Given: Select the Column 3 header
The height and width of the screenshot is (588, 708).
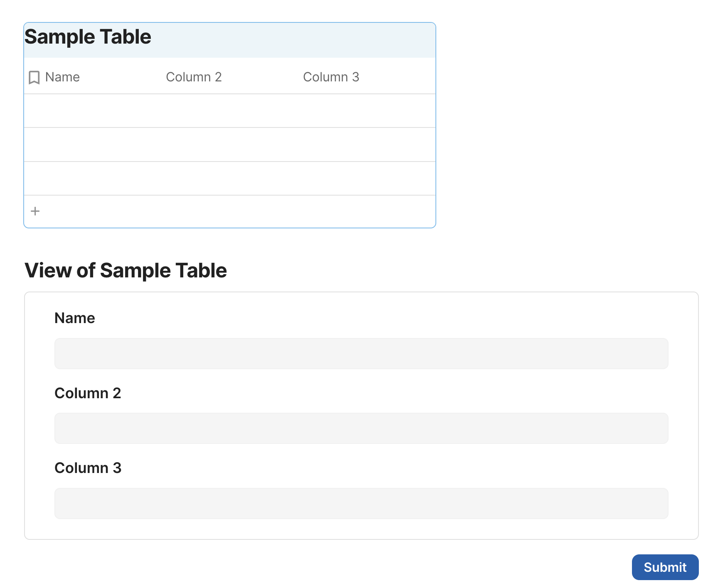Looking at the screenshot, I should point(331,77).
